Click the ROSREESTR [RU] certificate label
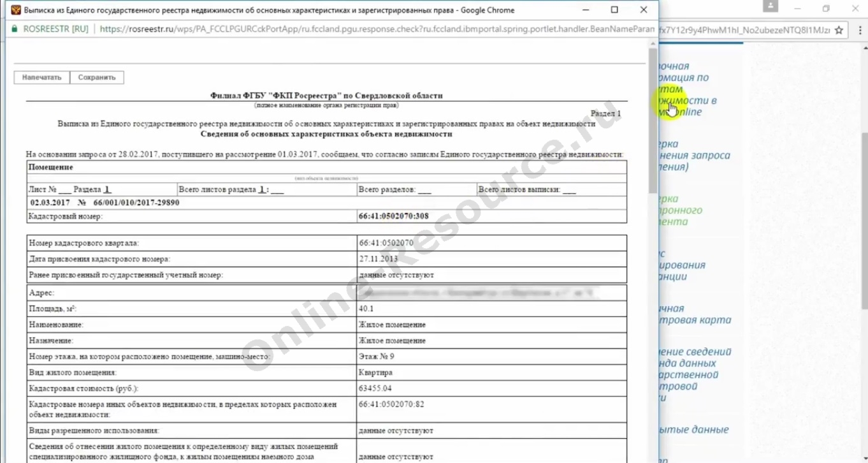The image size is (868, 463). click(x=55, y=29)
